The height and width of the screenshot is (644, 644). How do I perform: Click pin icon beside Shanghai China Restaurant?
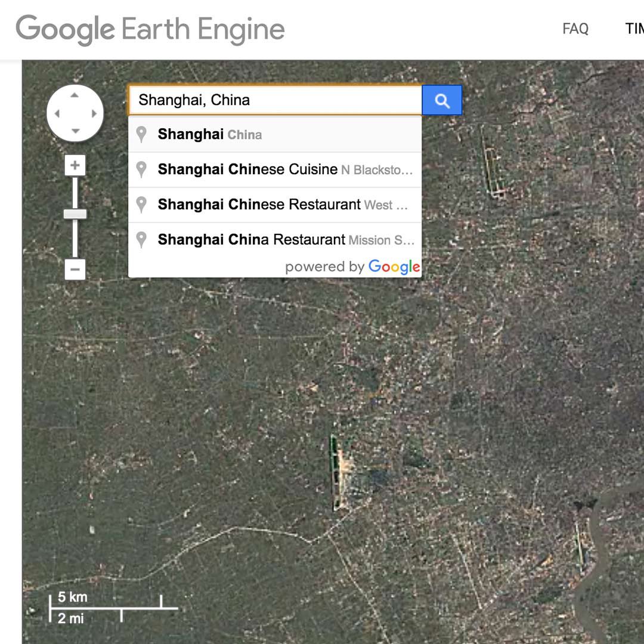click(x=141, y=240)
